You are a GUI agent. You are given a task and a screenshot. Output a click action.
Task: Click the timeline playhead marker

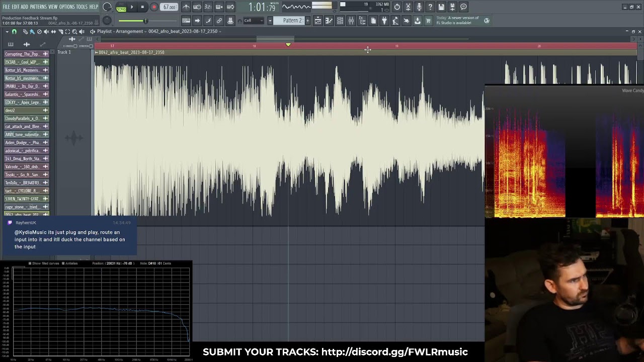(288, 45)
